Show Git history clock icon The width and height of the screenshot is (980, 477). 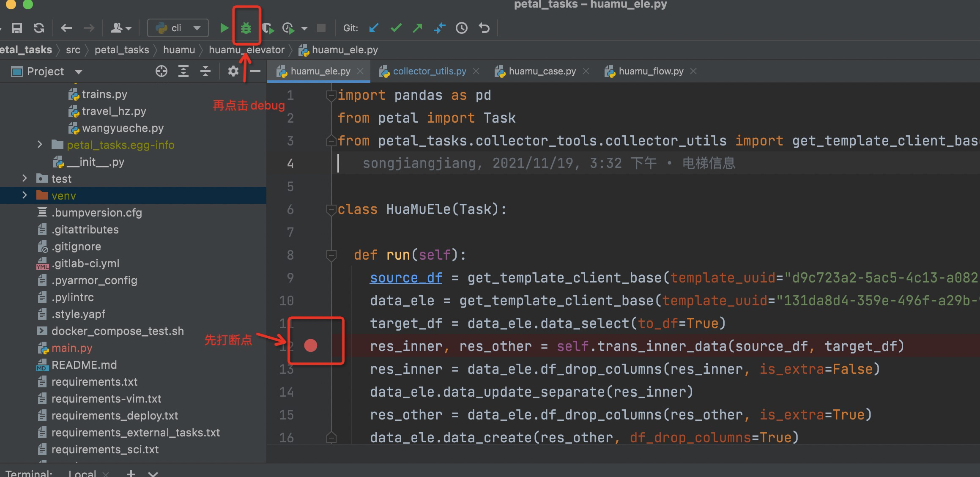click(x=461, y=28)
